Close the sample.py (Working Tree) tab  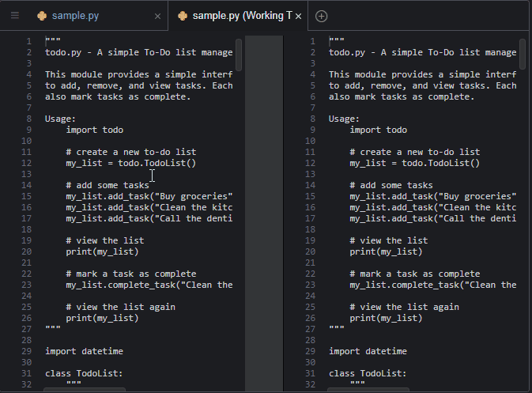click(x=297, y=16)
